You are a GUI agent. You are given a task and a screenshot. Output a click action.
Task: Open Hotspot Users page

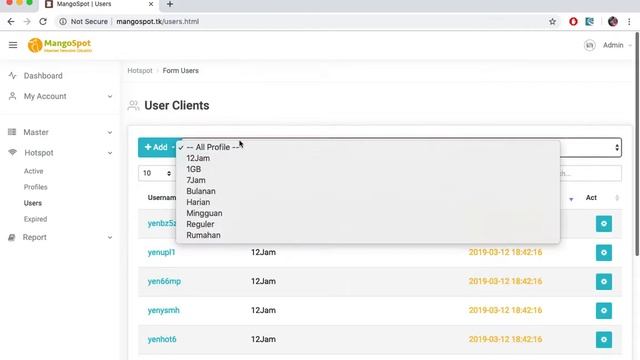(33, 203)
